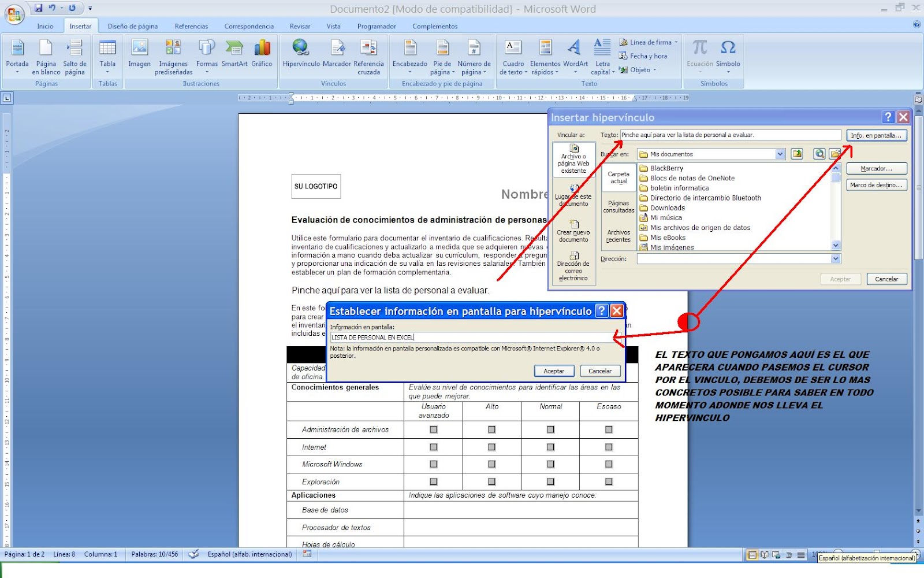Switch to the Inicio tab
924x578 pixels.
point(45,26)
